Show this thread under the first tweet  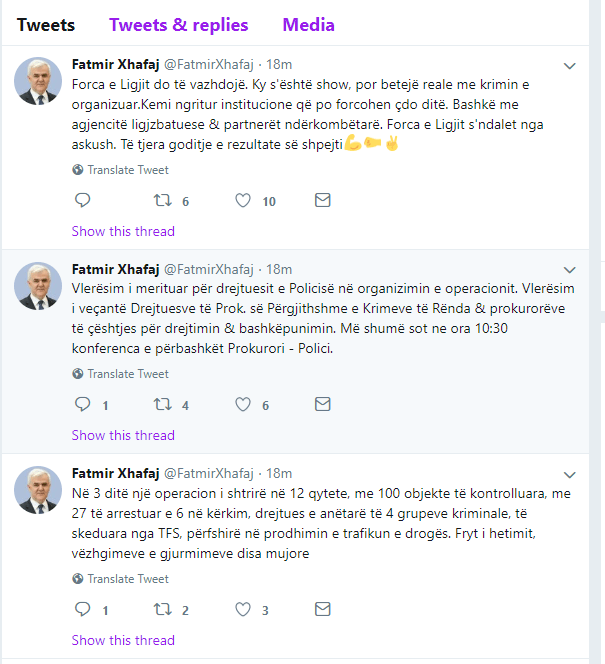(x=123, y=231)
